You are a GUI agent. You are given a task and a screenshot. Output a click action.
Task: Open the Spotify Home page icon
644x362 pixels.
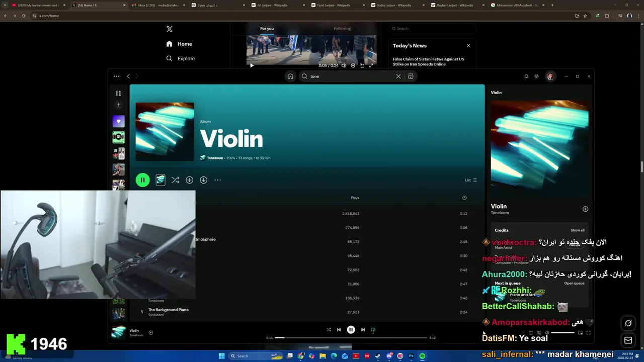[x=290, y=76]
